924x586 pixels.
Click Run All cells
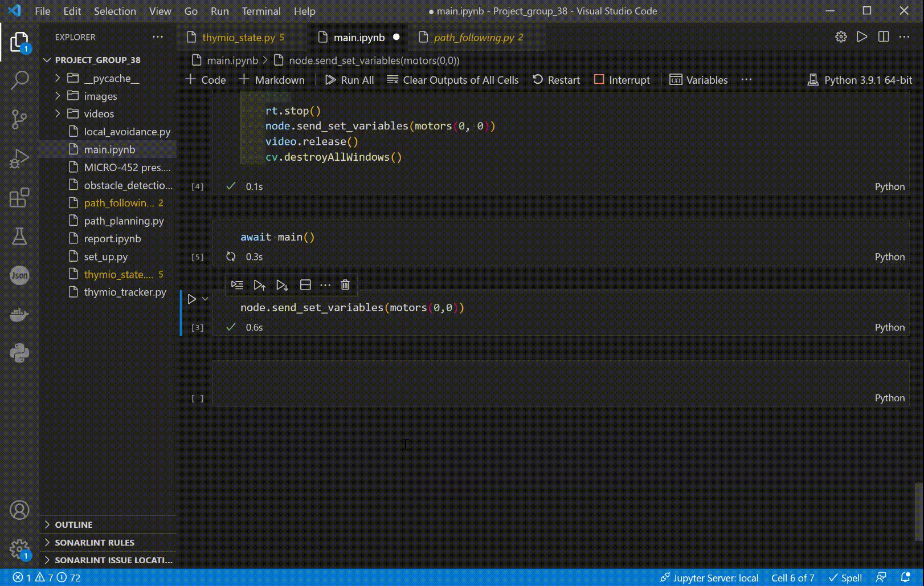point(349,80)
